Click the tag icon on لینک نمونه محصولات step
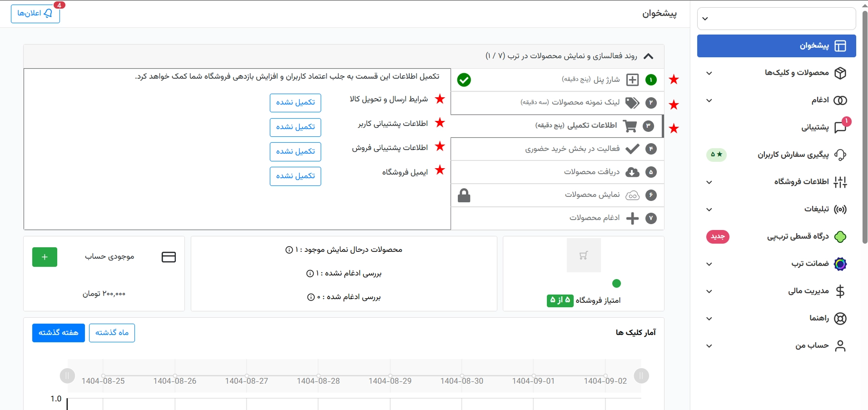 pyautogui.click(x=631, y=103)
